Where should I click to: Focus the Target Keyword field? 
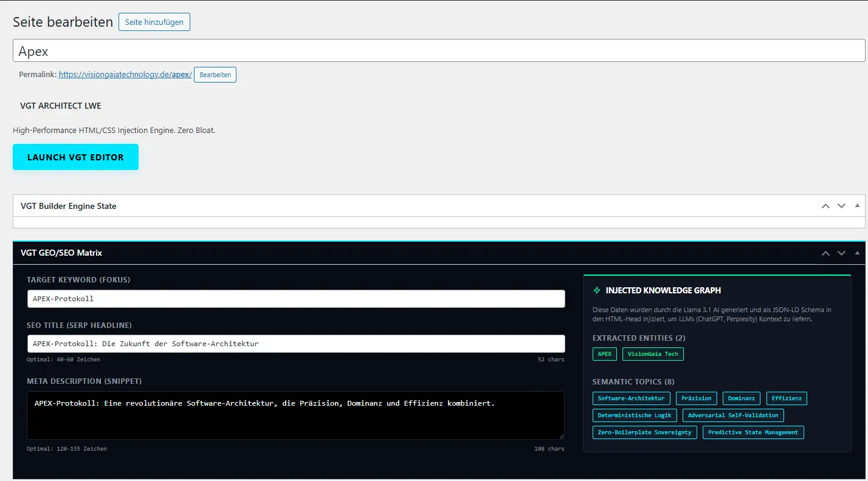pyautogui.click(x=296, y=299)
